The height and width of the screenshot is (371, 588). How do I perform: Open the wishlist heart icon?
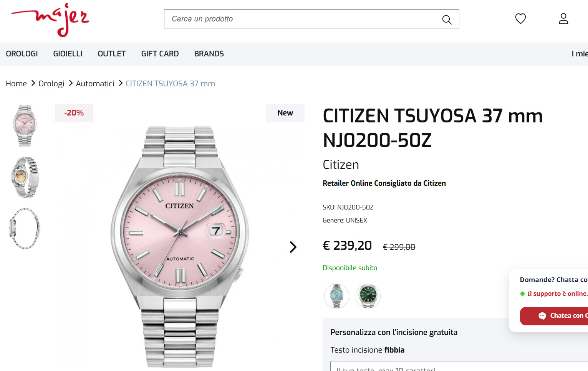[520, 18]
